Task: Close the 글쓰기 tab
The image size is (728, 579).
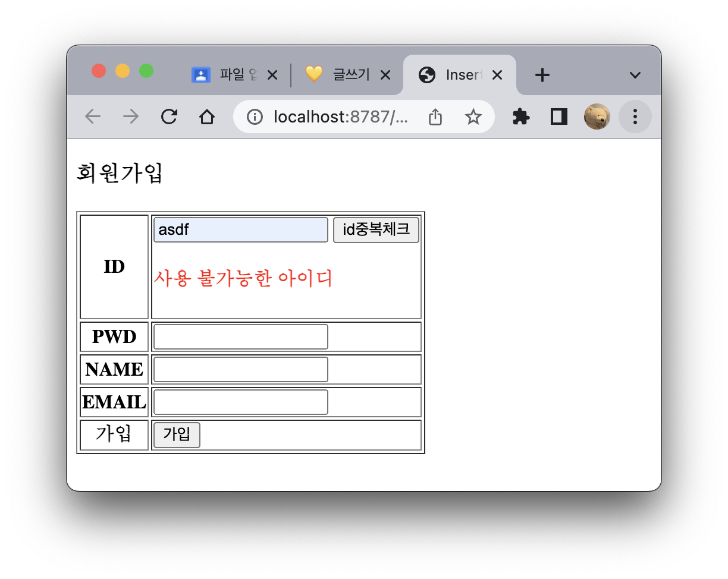Action: (385, 75)
